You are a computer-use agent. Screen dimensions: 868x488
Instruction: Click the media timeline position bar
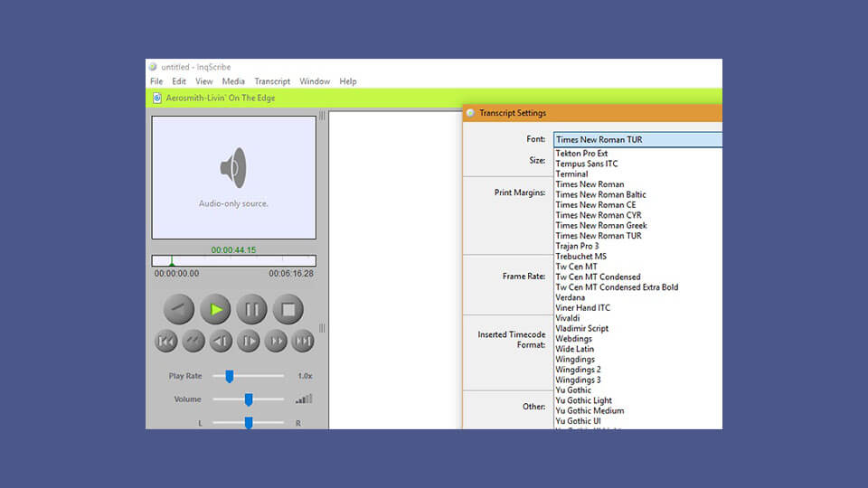pyautogui.click(x=233, y=260)
